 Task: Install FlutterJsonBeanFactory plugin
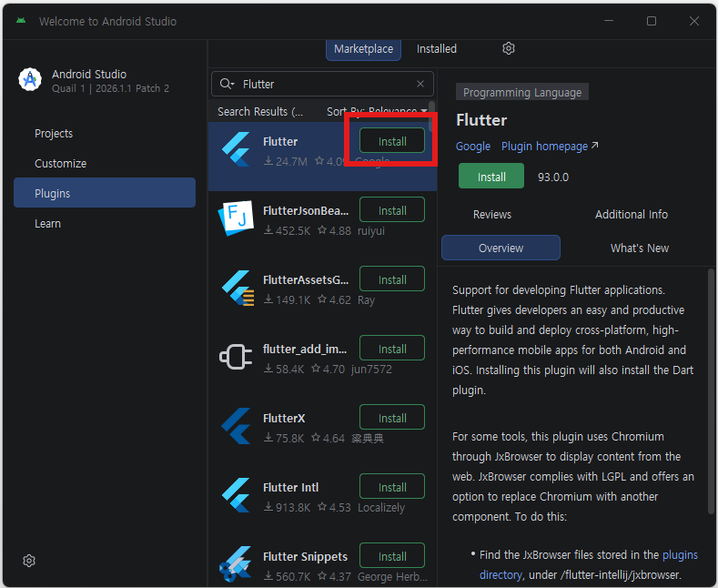pyautogui.click(x=392, y=210)
